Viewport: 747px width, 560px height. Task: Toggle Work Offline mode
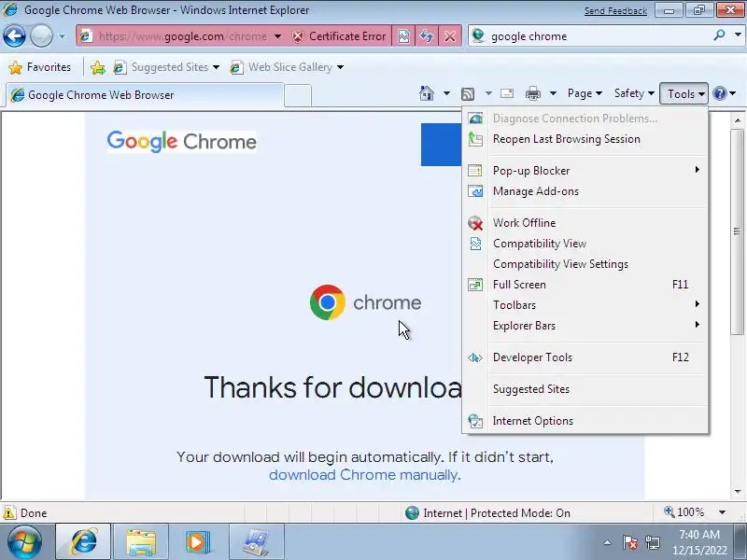tap(585, 223)
